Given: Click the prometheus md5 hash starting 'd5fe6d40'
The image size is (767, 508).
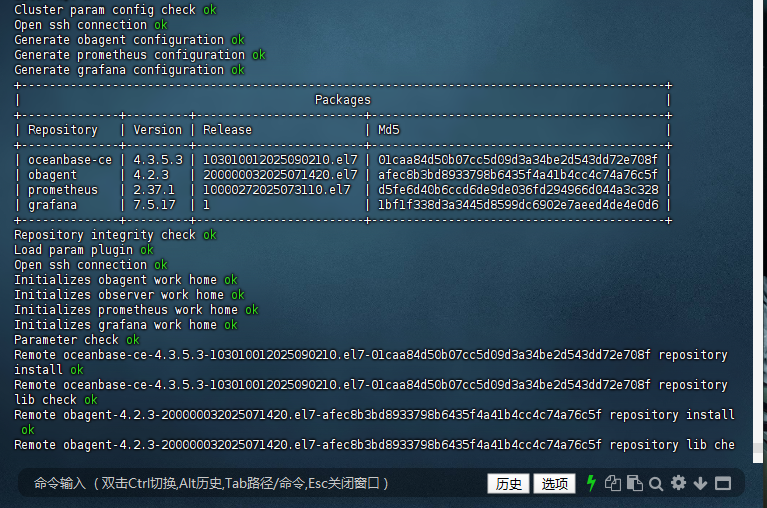Looking at the screenshot, I should pos(518,190).
